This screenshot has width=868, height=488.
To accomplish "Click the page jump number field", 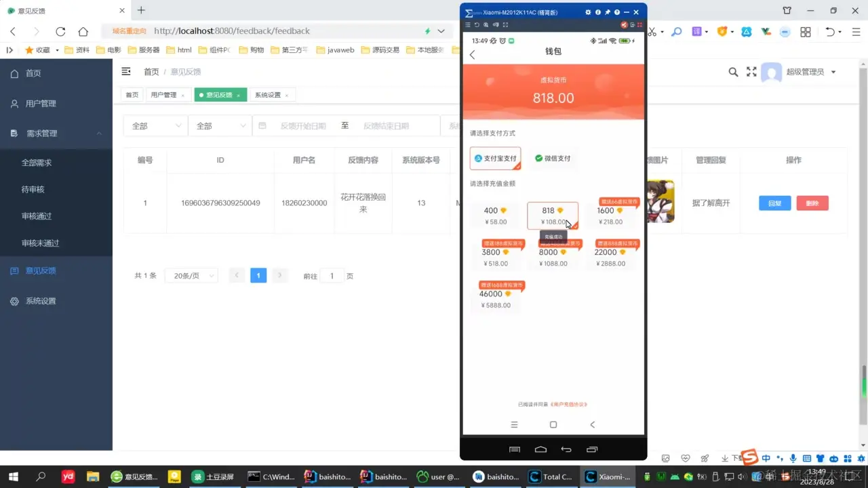I will pyautogui.click(x=332, y=276).
